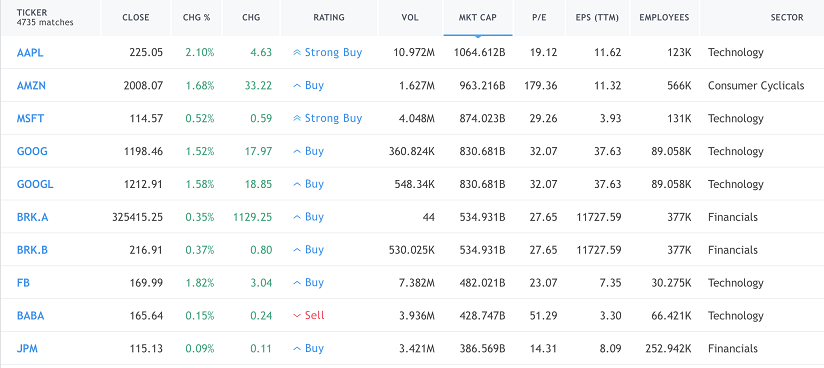Image resolution: width=824 pixels, height=368 pixels.
Task: Sort by the EPS (TTM) column header
Action: point(597,17)
